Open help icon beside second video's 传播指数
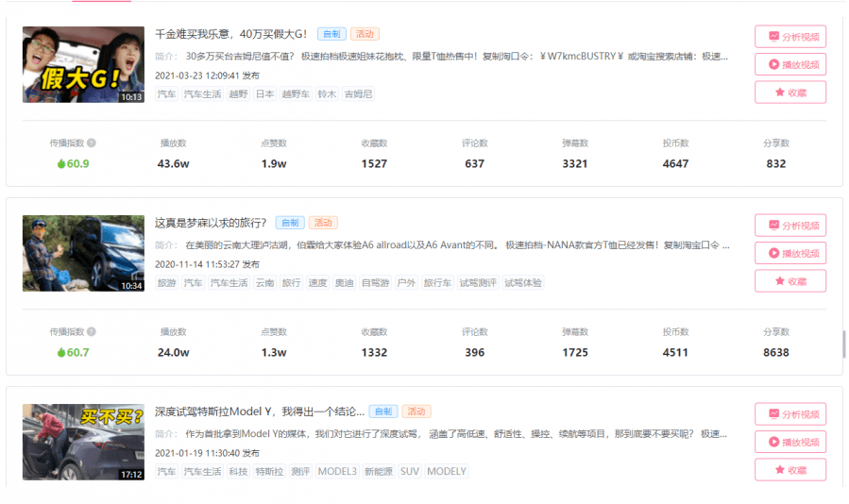This screenshot has height=504, width=849. (x=92, y=332)
